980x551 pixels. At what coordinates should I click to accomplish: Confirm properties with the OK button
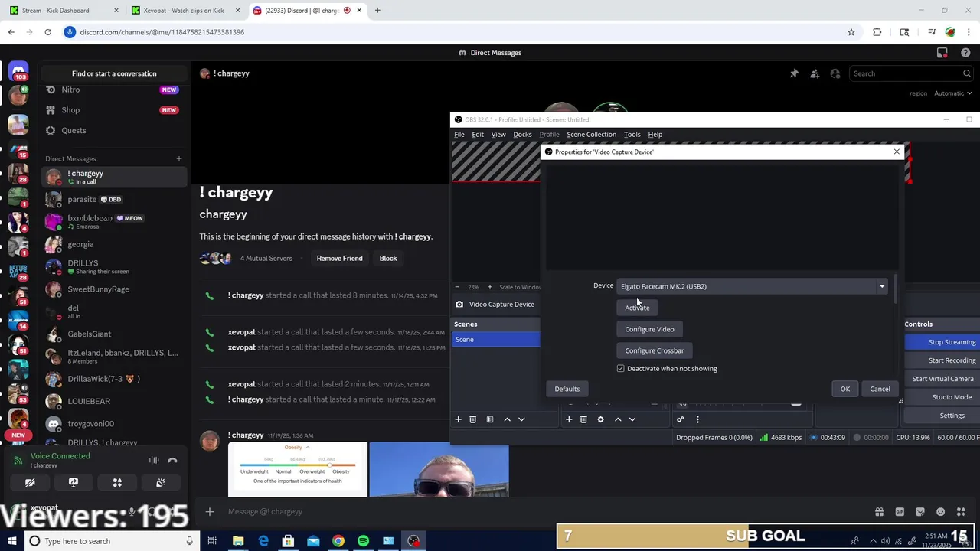[x=845, y=389]
